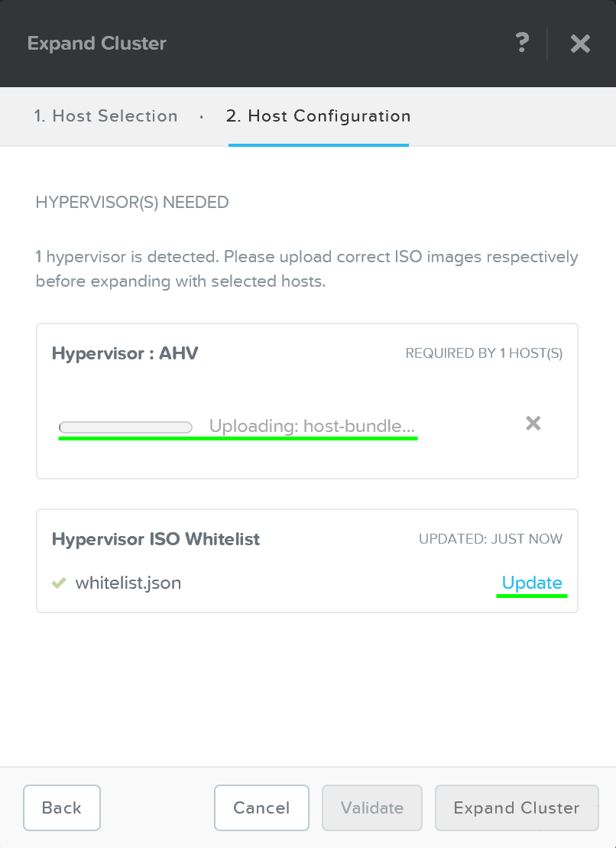Close the Expand Cluster dialog
616x848 pixels.
[x=579, y=44]
